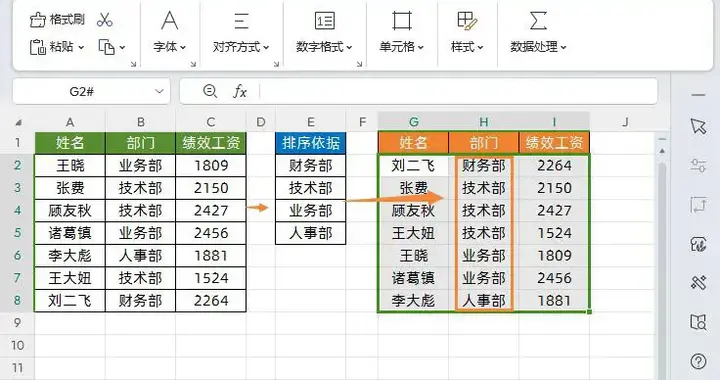Expand the 数据处理 dropdown arrow
720x380 pixels.
click(x=563, y=47)
